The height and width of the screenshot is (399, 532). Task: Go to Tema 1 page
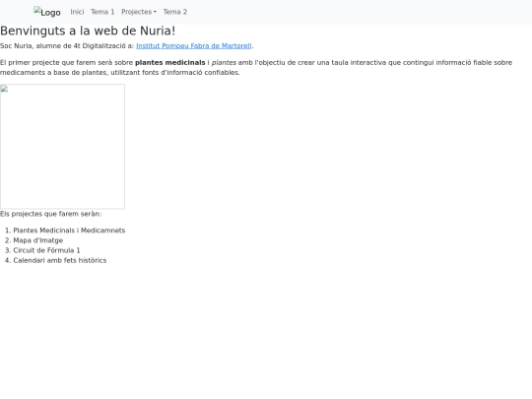click(x=102, y=12)
